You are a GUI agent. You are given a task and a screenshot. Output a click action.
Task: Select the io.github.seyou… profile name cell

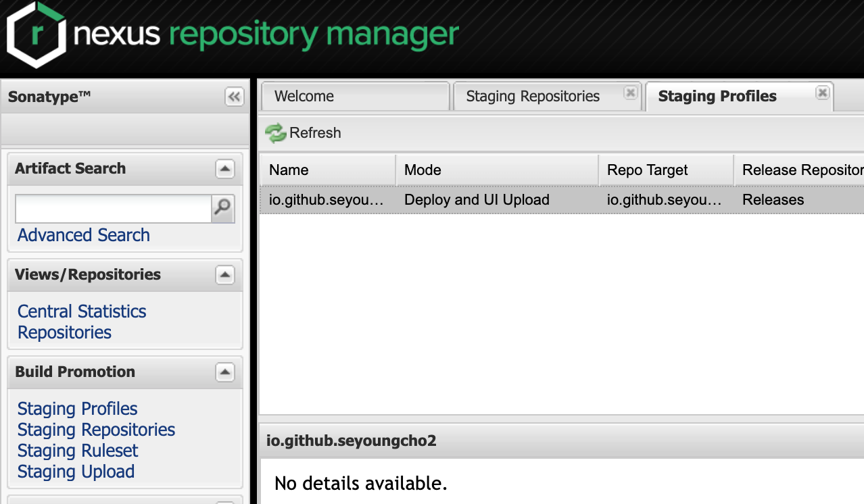tap(327, 200)
